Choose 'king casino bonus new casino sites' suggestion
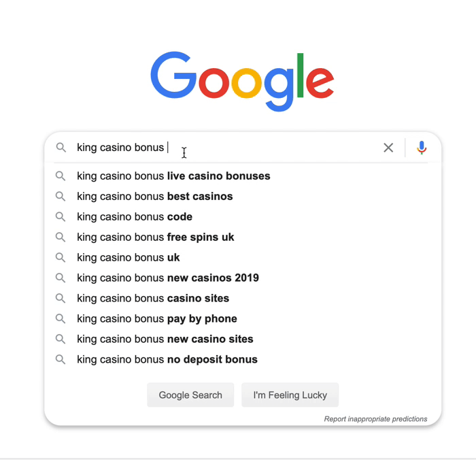Screen dimensions: 476x460 [165, 340]
